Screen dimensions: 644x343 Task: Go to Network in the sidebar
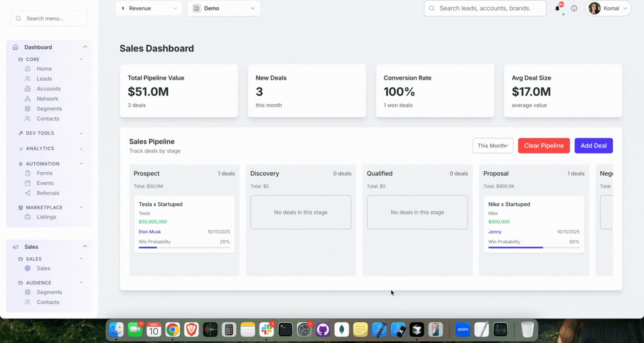48,99
